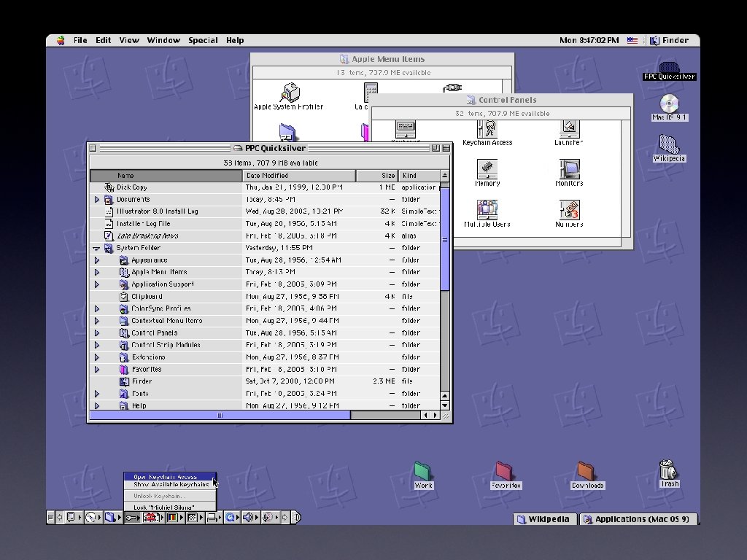Viewport: 747px width, 560px height.
Task: Click the horizontal scrollbar in PPC Quicksilver window
Action: (219, 416)
